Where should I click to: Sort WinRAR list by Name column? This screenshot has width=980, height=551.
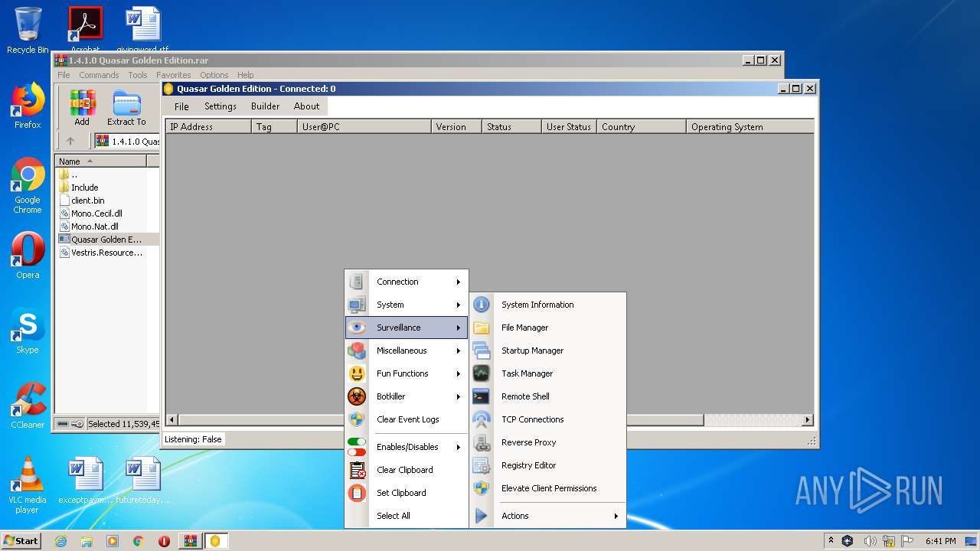[100, 161]
